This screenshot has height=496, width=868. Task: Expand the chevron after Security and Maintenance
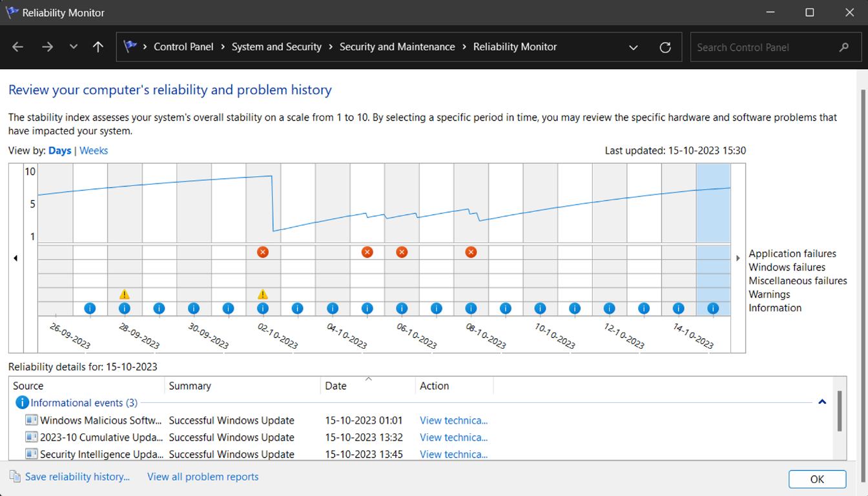point(464,47)
